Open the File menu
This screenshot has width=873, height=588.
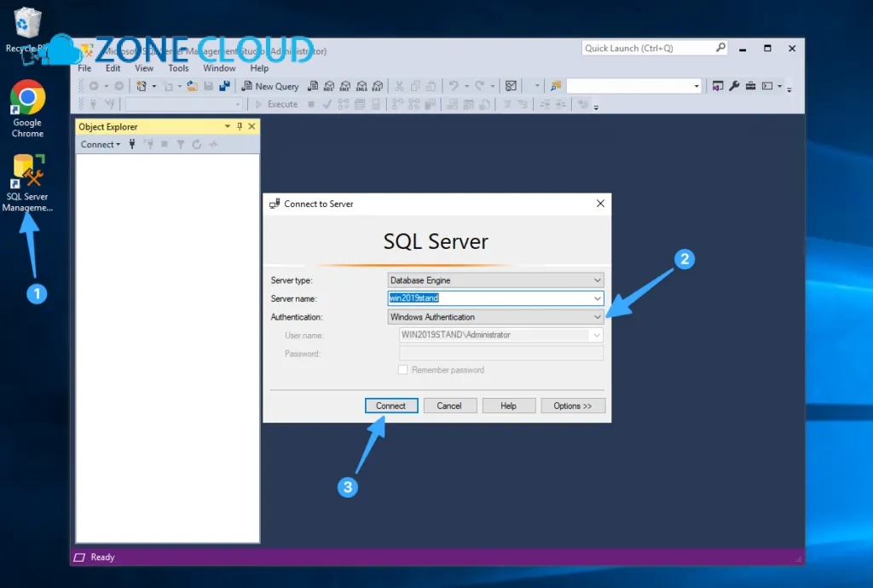point(84,68)
